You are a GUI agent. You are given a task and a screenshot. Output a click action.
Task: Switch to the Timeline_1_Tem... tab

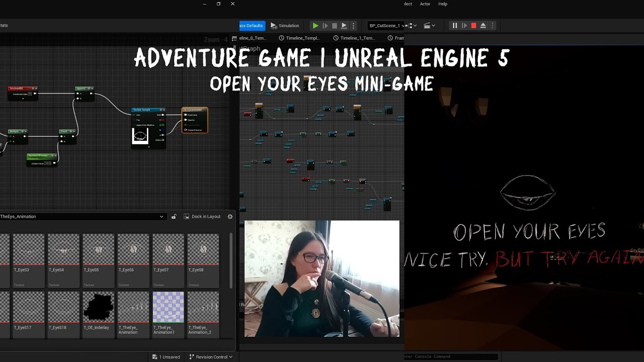[354, 38]
